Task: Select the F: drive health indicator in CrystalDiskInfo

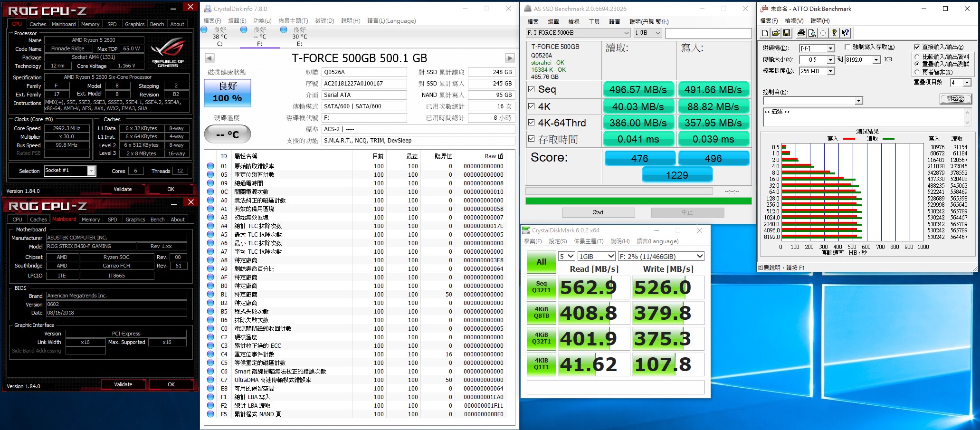Action: 244,29
